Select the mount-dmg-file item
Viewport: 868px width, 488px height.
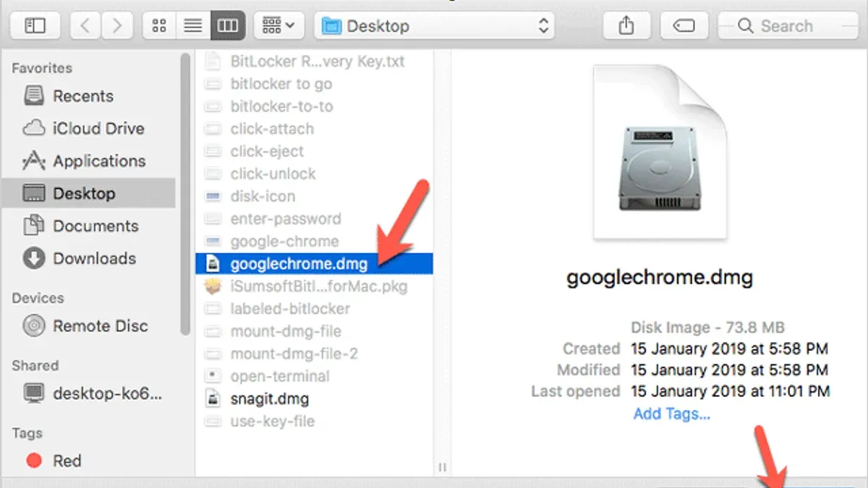tap(314, 331)
